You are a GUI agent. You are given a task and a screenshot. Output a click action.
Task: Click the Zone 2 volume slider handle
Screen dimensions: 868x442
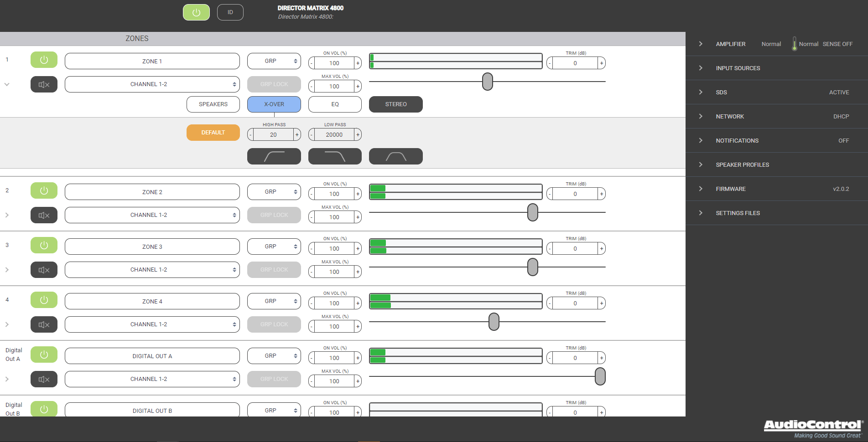pos(532,212)
